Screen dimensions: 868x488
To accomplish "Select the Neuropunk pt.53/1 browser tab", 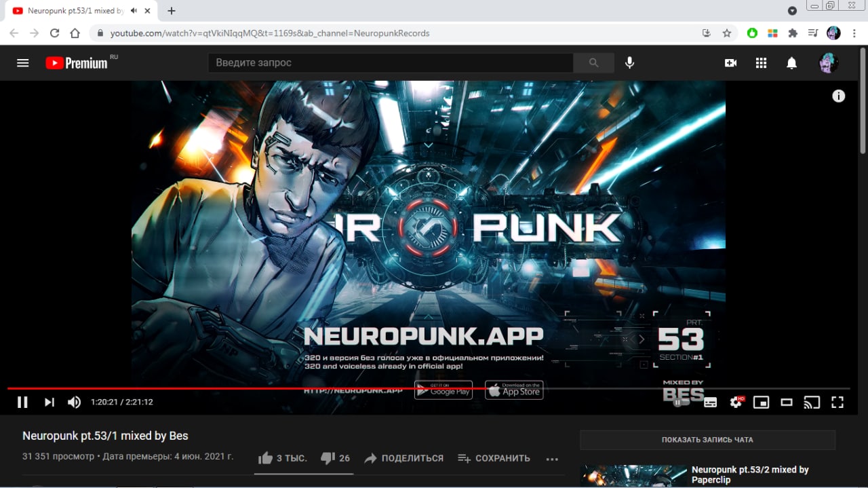I will pyautogui.click(x=82, y=11).
